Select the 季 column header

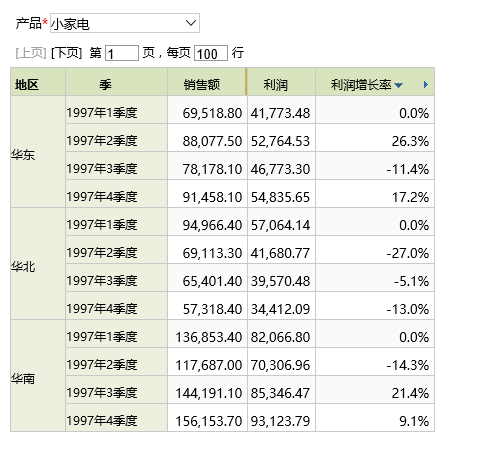116,82
